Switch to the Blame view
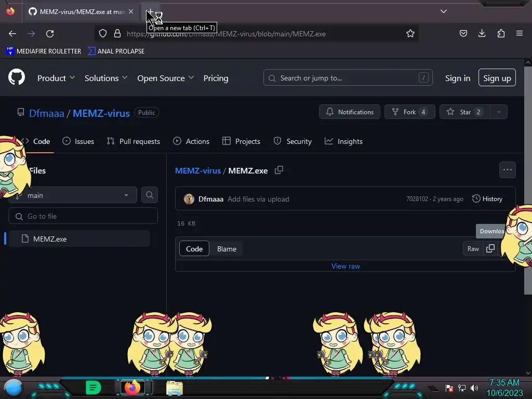 pos(227,249)
